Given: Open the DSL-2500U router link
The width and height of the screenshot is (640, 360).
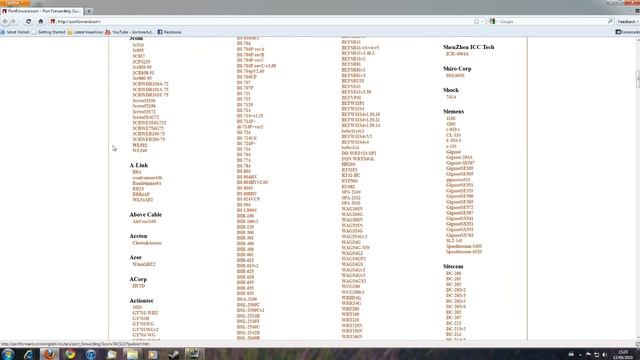Looking at the screenshot, I should click(x=248, y=305).
